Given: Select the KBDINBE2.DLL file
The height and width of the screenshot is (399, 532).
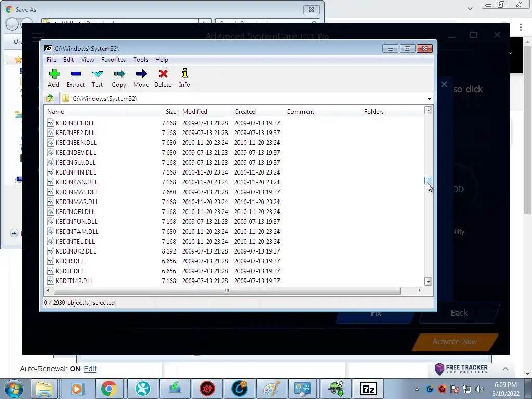Looking at the screenshot, I should pyautogui.click(x=75, y=132).
